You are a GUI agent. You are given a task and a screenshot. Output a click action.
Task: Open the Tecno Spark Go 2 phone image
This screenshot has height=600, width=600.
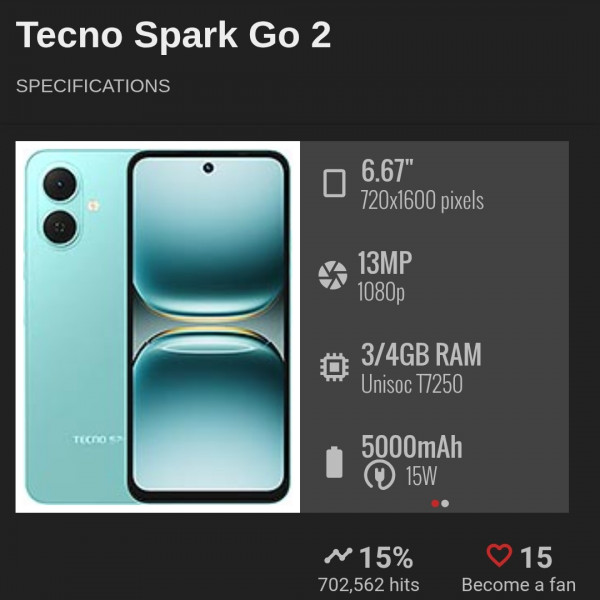(x=158, y=326)
